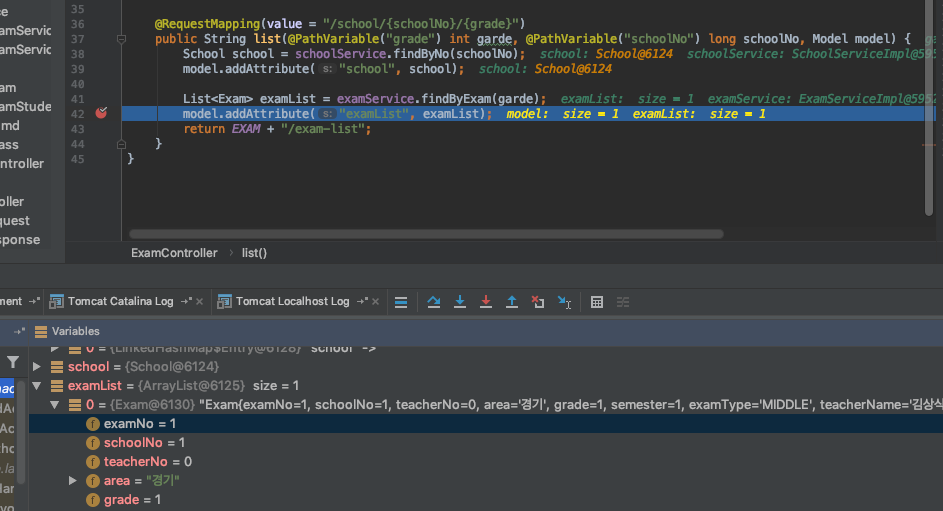Click findByExam call on line 41
Image resolution: width=943 pixels, height=511 pixels.
(456, 99)
